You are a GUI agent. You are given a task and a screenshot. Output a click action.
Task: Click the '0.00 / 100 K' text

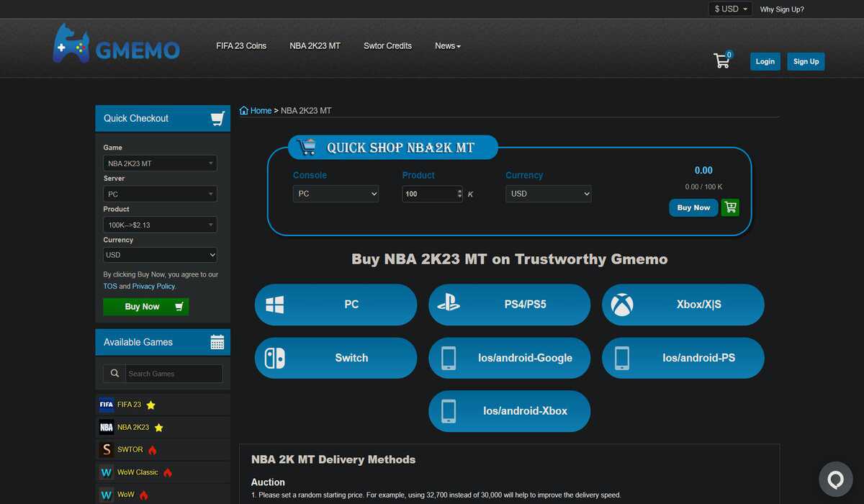click(703, 187)
